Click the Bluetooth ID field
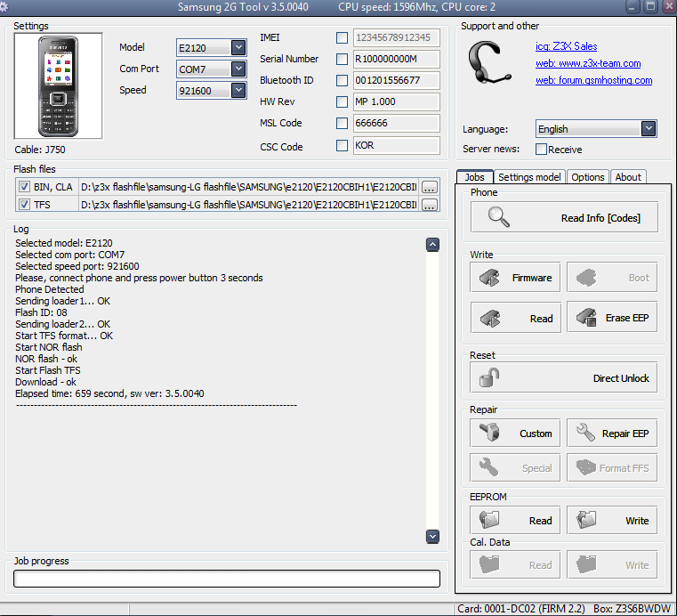 pyautogui.click(x=397, y=80)
